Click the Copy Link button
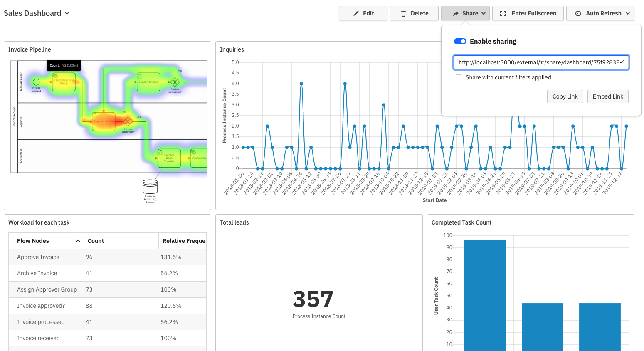 (565, 96)
